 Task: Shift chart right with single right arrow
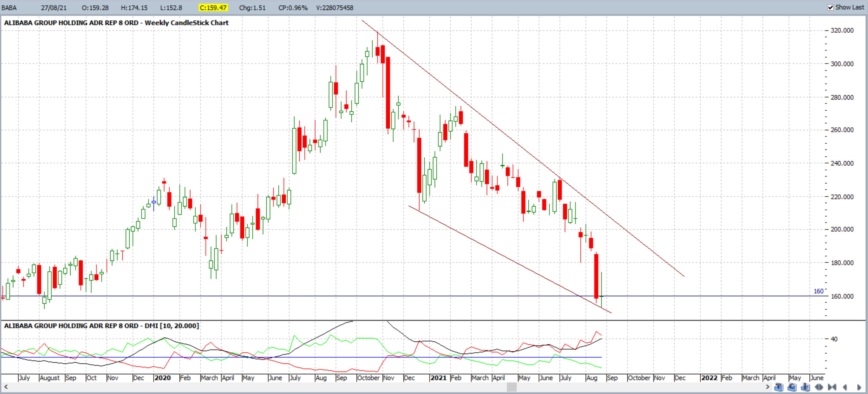(859, 387)
